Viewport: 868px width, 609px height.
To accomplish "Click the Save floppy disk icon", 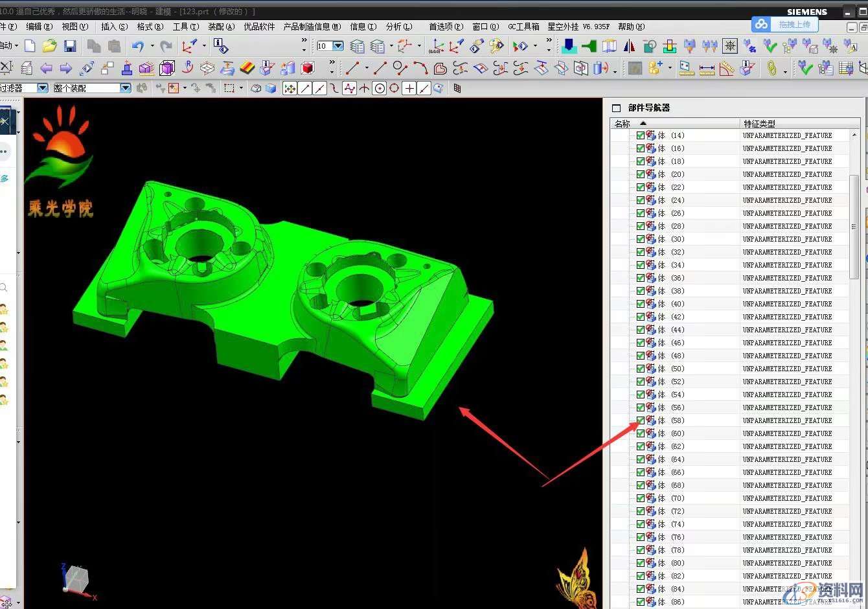I will 70,46.
